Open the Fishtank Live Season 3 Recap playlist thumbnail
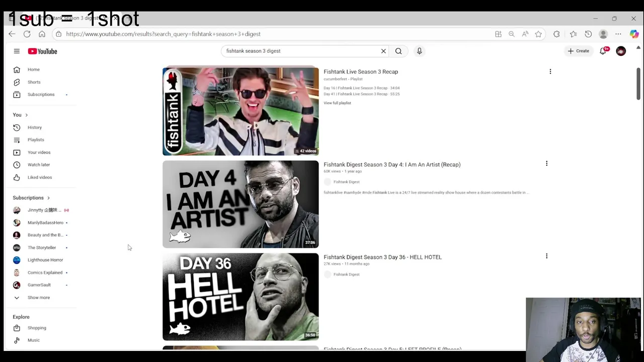Screen dimensions: 644x362 pos(240,111)
